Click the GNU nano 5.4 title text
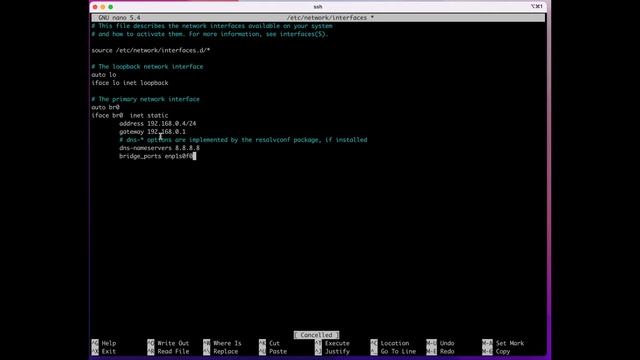 pos(119,18)
